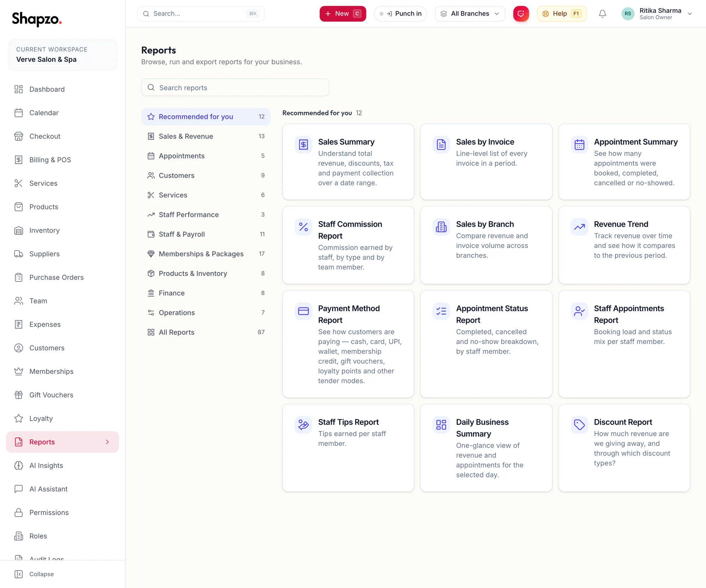The width and height of the screenshot is (706, 588).
Task: Toggle Punch in status
Action: (400, 14)
